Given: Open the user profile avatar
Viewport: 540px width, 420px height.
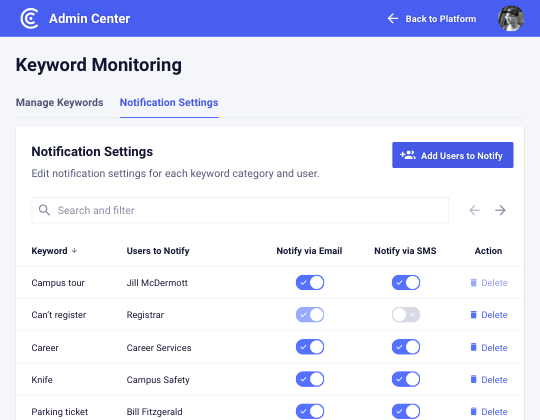Looking at the screenshot, I should (511, 19).
